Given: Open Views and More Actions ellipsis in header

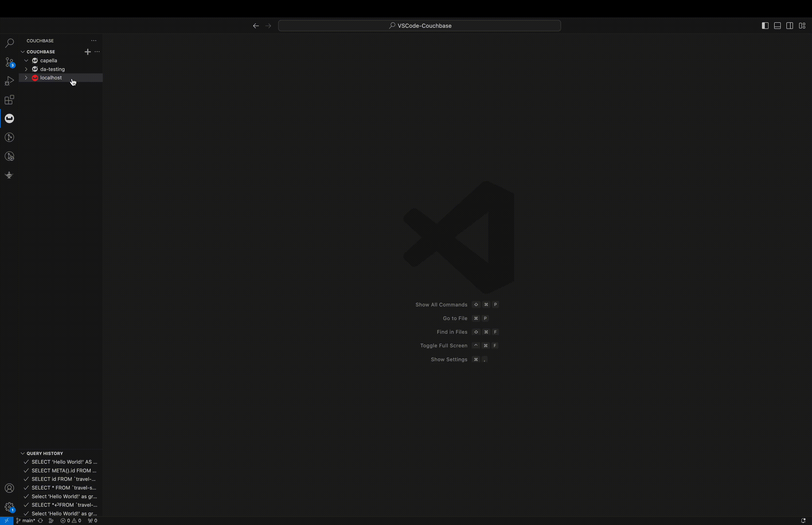Looking at the screenshot, I should pyautogui.click(x=94, y=41).
